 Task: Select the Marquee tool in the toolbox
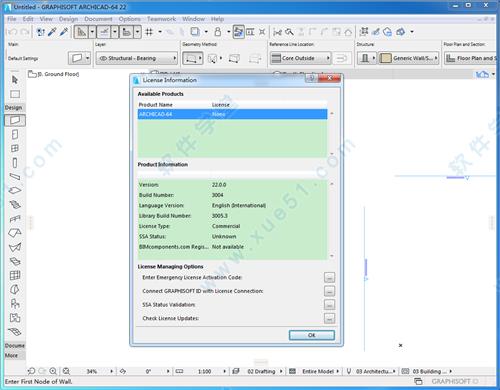15,94
